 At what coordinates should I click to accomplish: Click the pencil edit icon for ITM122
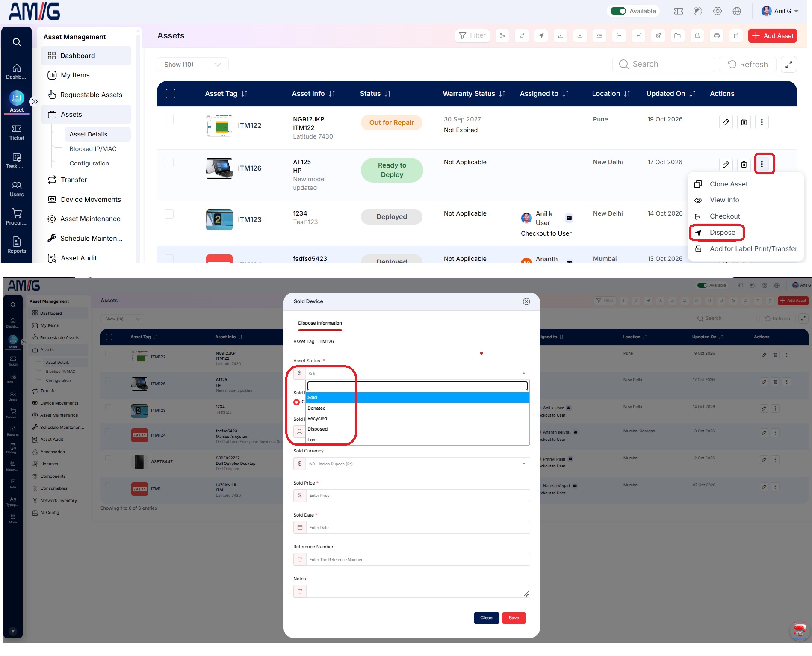pos(726,122)
